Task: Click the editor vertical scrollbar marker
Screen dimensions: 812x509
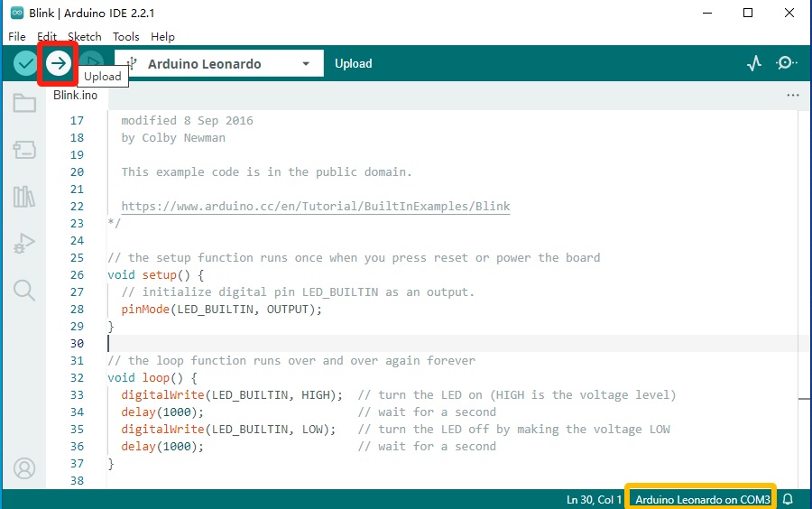Action: 804,399
